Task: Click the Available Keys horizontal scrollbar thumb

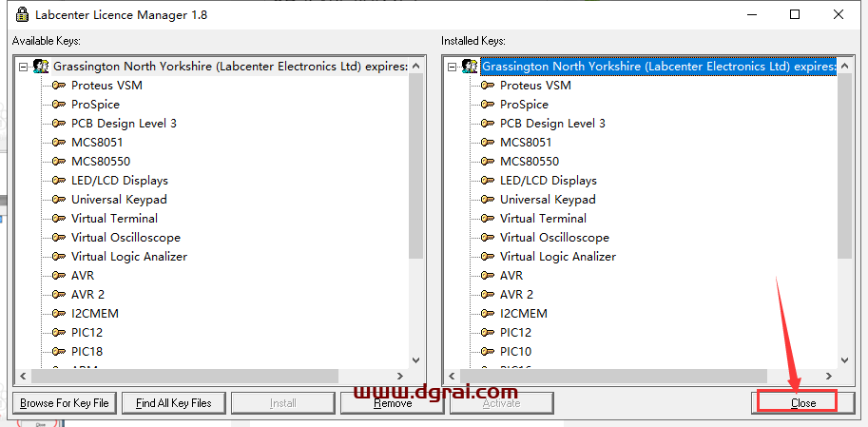Action: tap(184, 376)
